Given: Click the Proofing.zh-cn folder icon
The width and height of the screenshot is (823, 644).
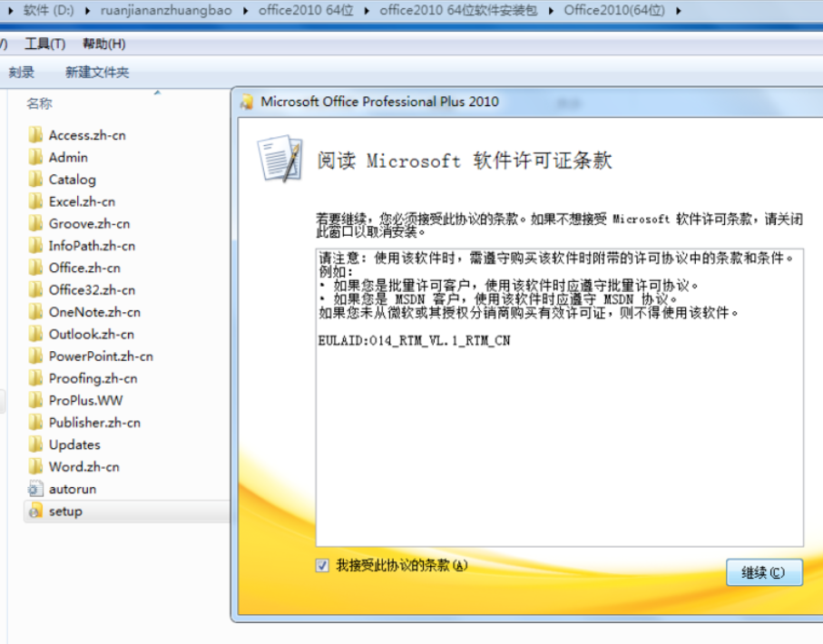Looking at the screenshot, I should point(35,378).
